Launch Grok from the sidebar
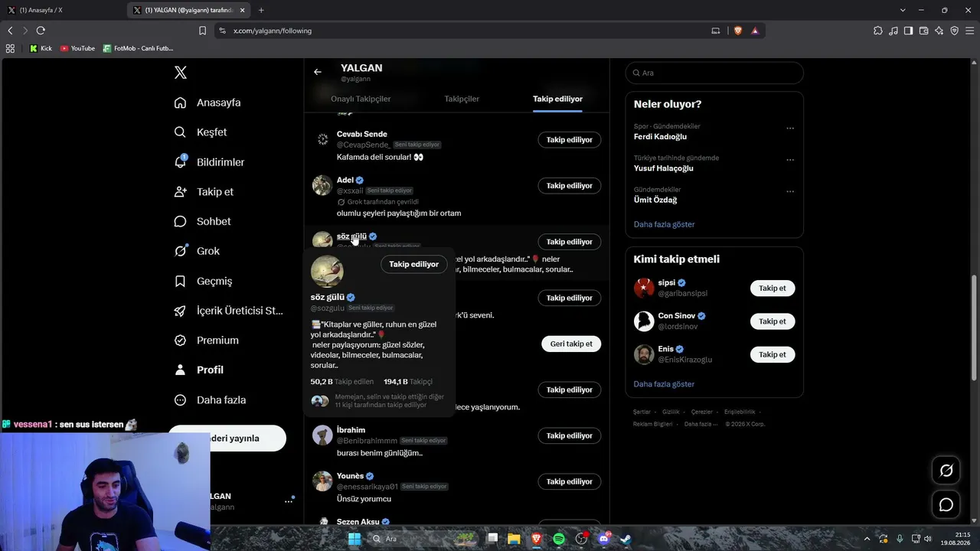This screenshot has width=980, height=551. [197, 251]
